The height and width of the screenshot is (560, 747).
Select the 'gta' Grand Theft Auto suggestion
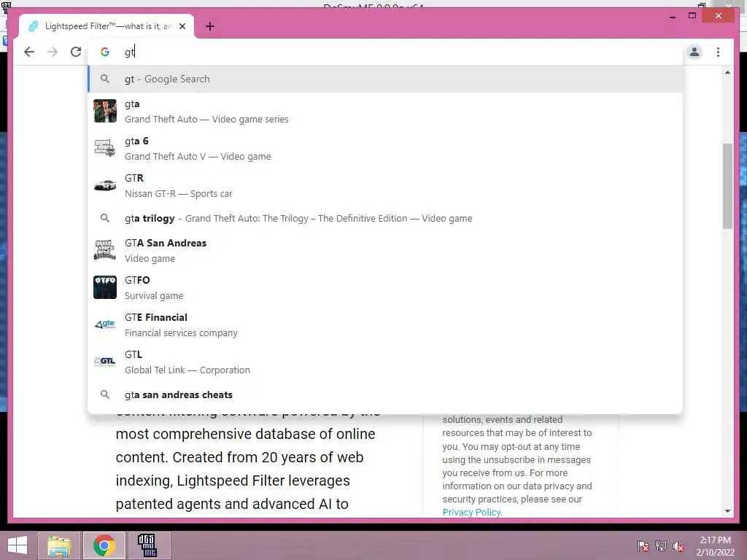(385, 112)
